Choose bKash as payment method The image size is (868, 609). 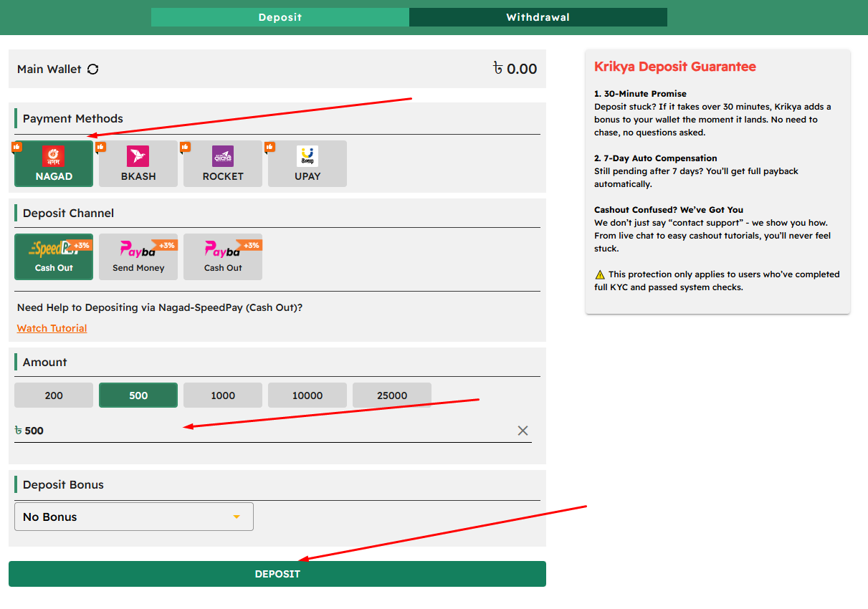point(138,164)
